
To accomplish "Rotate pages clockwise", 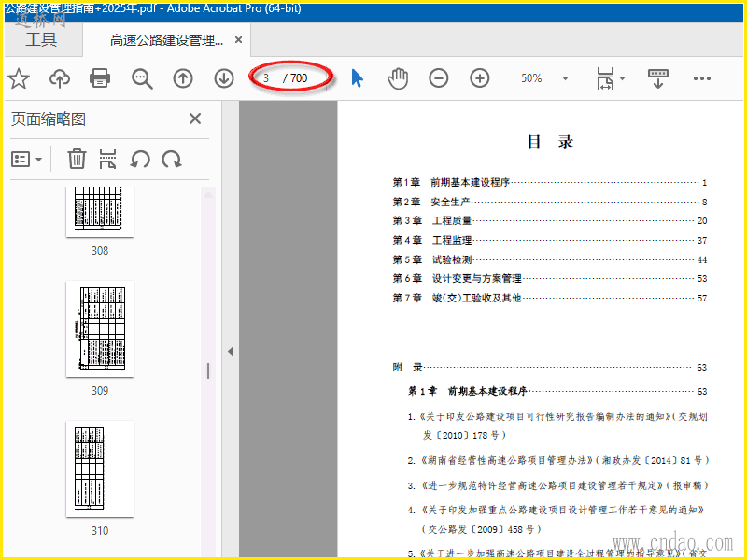I will point(172,159).
